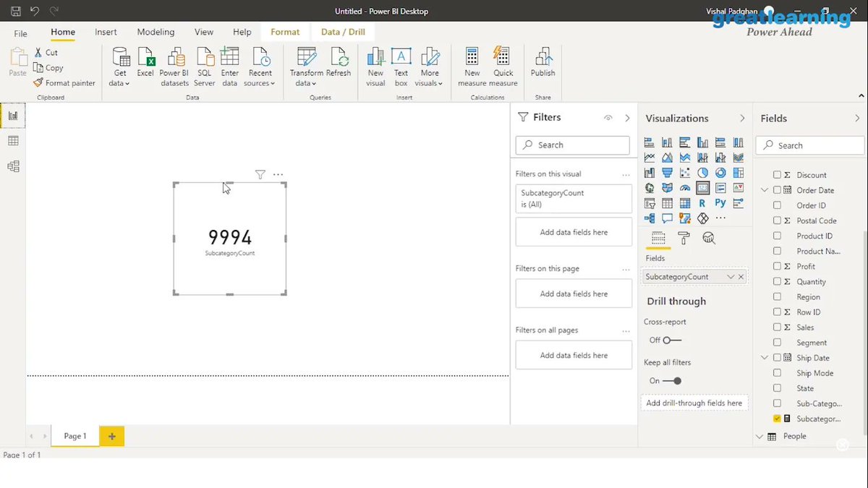The width and height of the screenshot is (868, 488).
Task: Check the Quantity field checkbox
Action: [777, 281]
